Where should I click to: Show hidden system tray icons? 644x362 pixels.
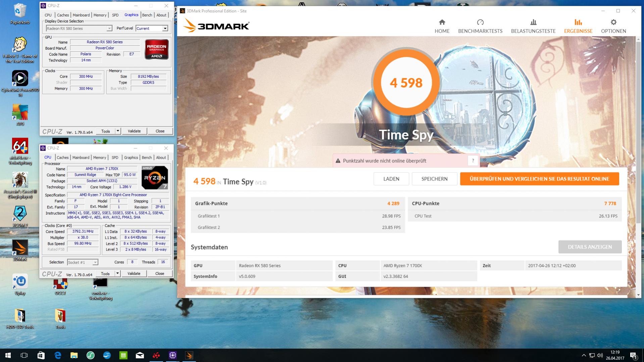(x=584, y=355)
